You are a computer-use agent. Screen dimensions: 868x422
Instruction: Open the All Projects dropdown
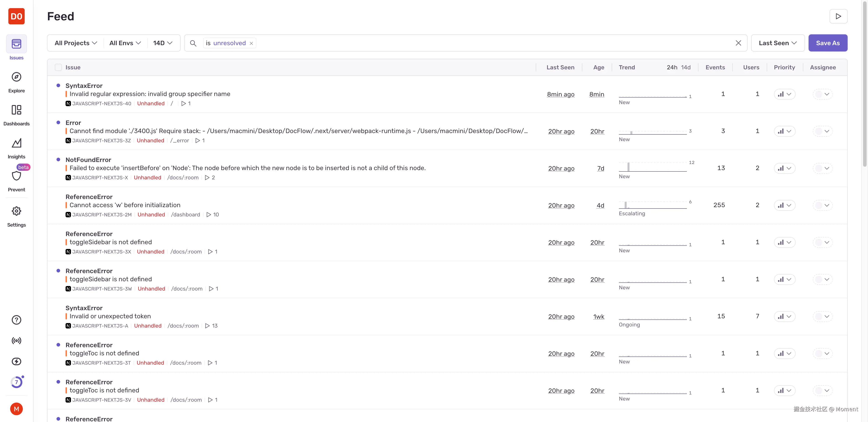[75, 43]
